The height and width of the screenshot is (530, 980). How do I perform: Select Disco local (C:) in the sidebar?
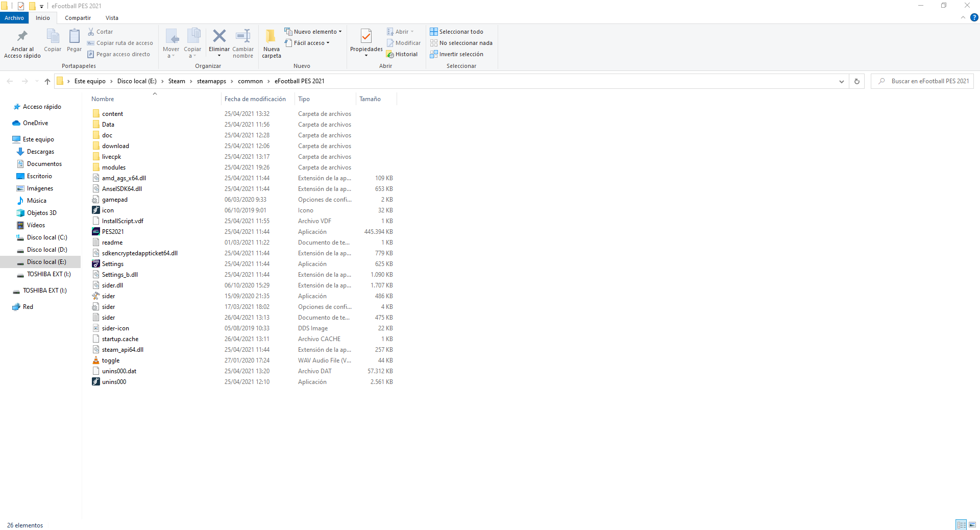47,237
